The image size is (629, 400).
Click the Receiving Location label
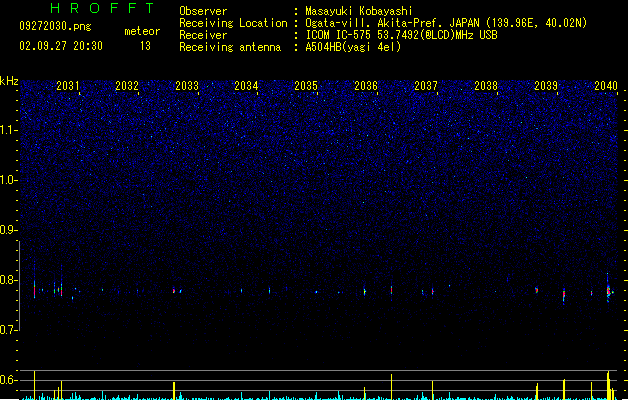point(233,23)
